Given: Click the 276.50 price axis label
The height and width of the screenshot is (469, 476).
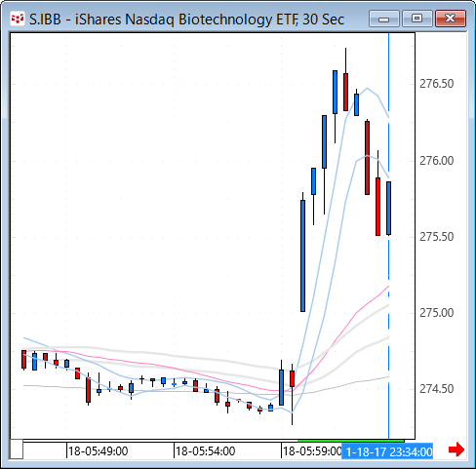Looking at the screenshot, I should tap(436, 84).
